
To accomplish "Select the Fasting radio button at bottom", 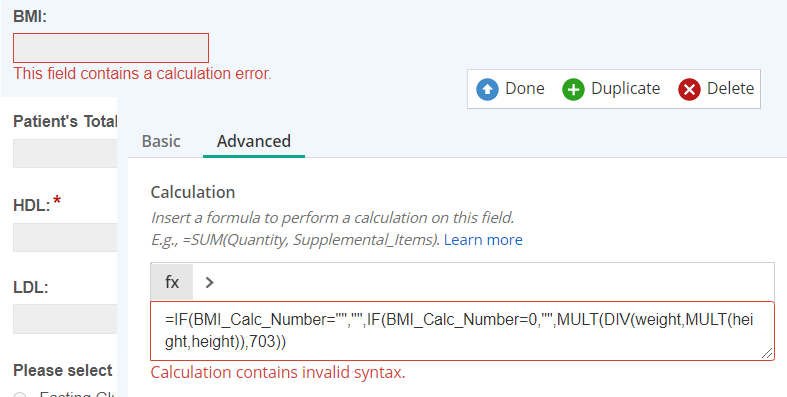I will pos(20,394).
